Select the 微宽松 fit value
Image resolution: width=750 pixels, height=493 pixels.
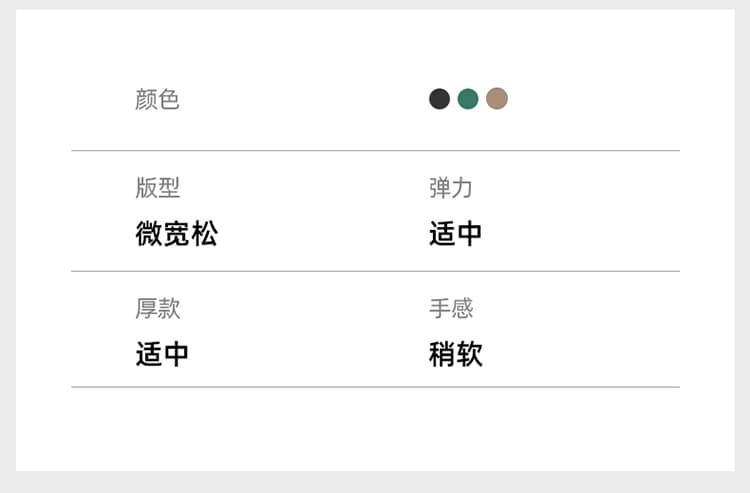[177, 233]
